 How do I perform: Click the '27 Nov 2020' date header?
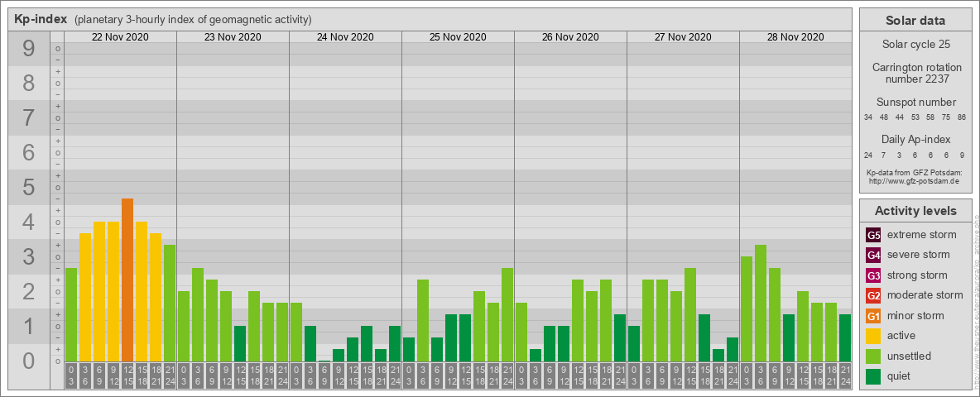click(683, 37)
